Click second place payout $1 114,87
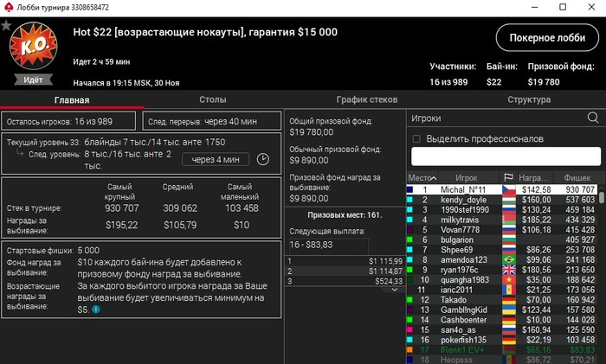 (385, 271)
